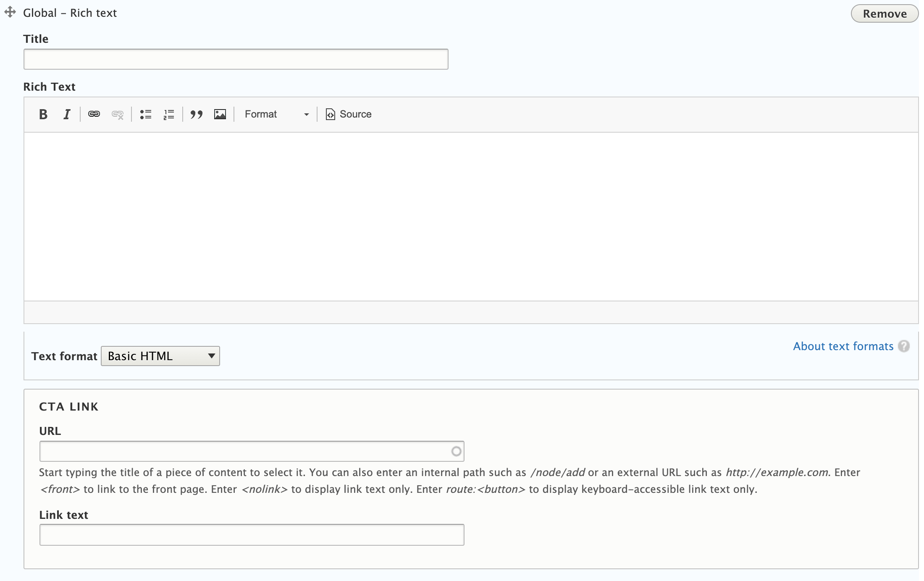Expand the Text format selector
The height and width of the screenshot is (581, 924).
click(161, 356)
